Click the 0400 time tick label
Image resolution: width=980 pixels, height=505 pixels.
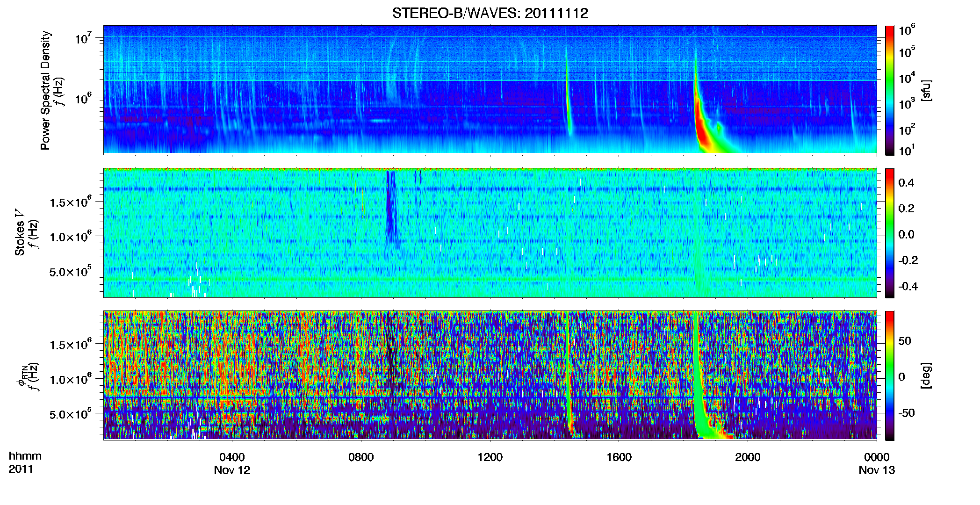pos(232,457)
